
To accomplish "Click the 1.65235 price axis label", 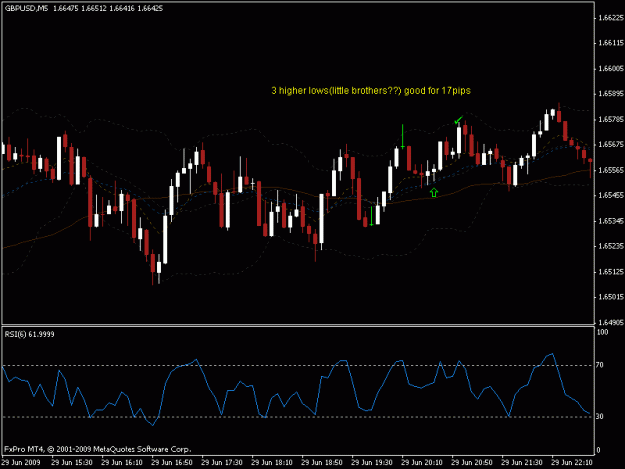I will (x=610, y=246).
